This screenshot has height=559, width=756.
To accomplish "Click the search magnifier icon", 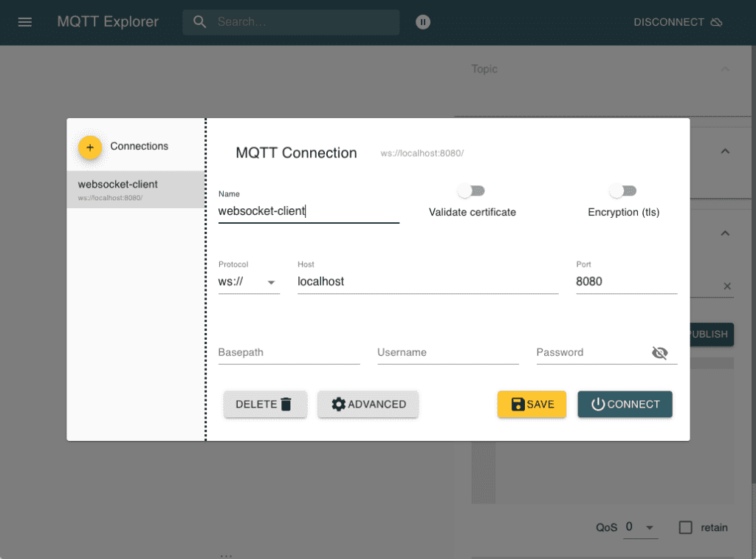I will [199, 21].
